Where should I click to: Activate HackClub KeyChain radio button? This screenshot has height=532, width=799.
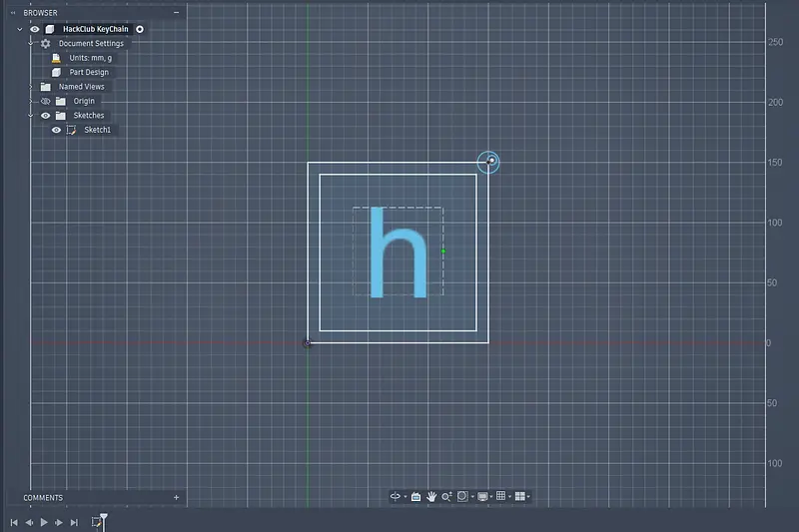tap(140, 29)
